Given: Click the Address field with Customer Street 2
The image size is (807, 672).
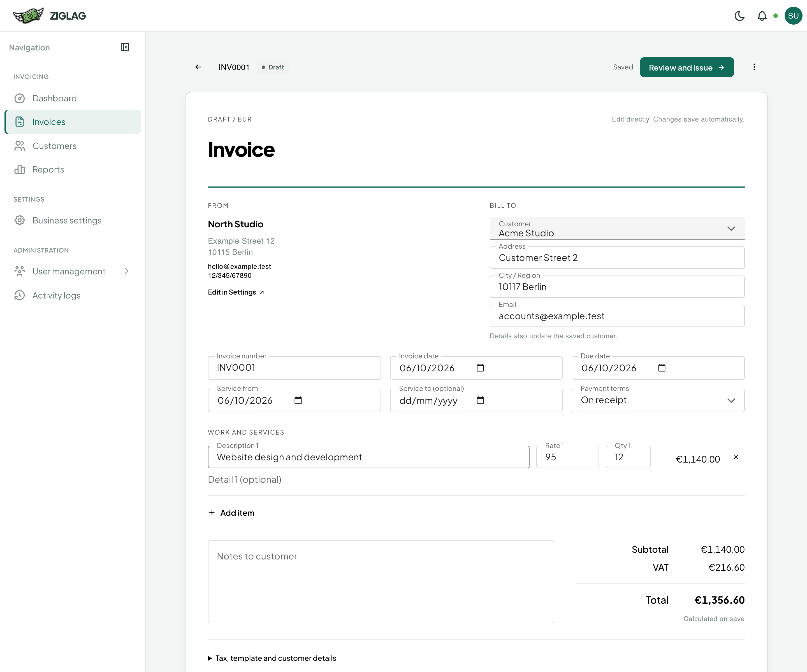Looking at the screenshot, I should [x=617, y=258].
